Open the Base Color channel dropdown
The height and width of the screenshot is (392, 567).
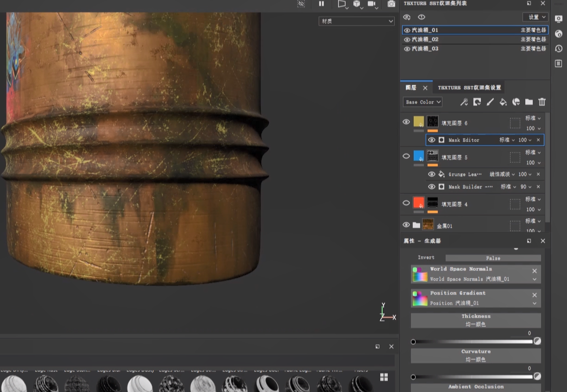pyautogui.click(x=422, y=102)
